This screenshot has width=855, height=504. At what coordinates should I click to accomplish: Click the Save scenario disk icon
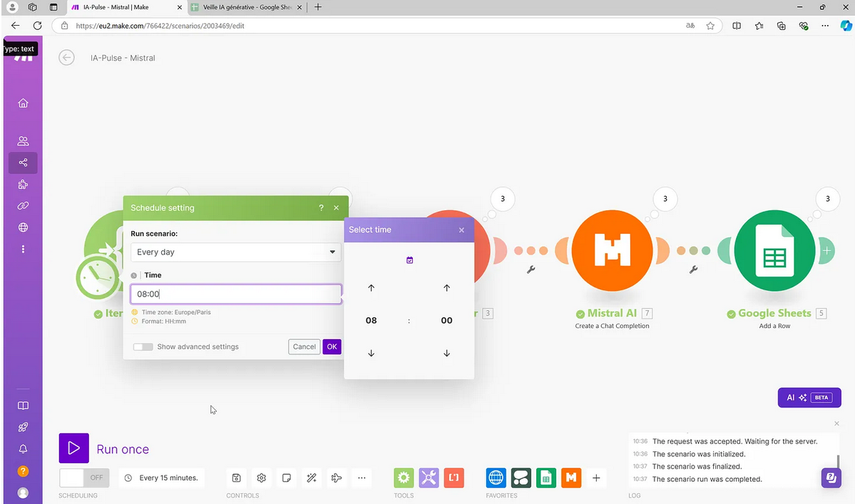236,478
